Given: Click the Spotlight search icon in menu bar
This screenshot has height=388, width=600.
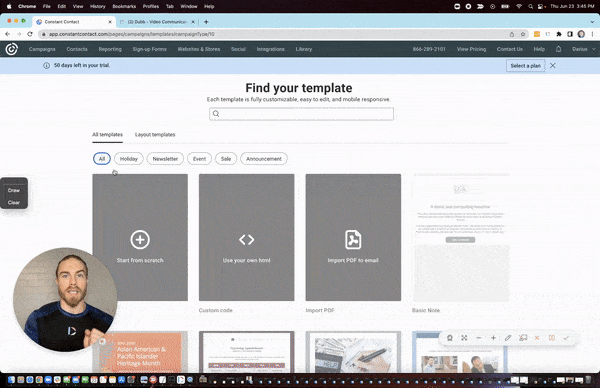Looking at the screenshot, I should point(530,7).
